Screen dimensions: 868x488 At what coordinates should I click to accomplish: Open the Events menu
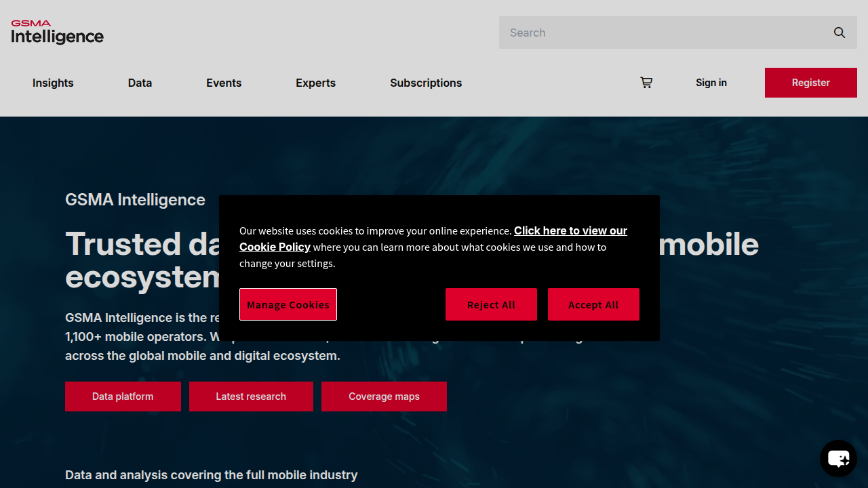click(x=224, y=83)
